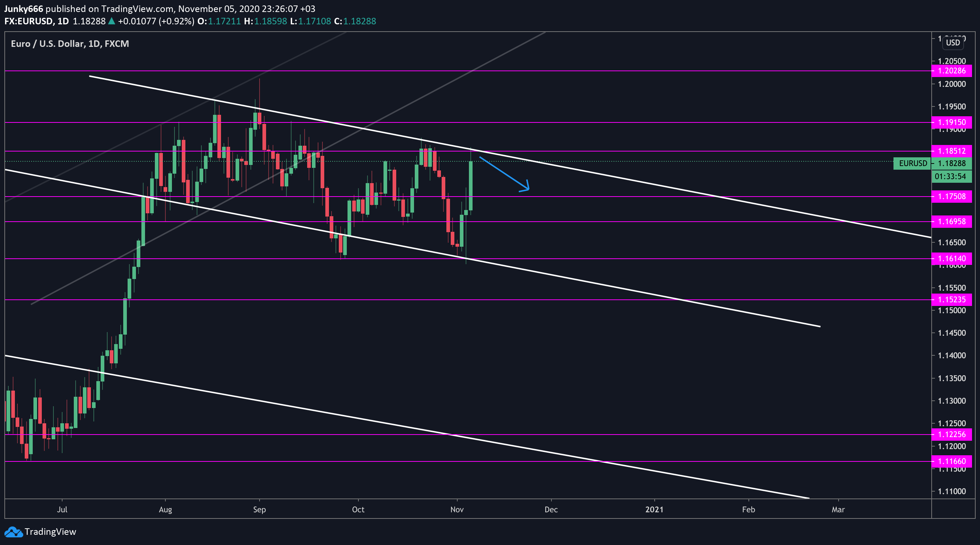Click the header open value O:1.17211

tap(219, 21)
